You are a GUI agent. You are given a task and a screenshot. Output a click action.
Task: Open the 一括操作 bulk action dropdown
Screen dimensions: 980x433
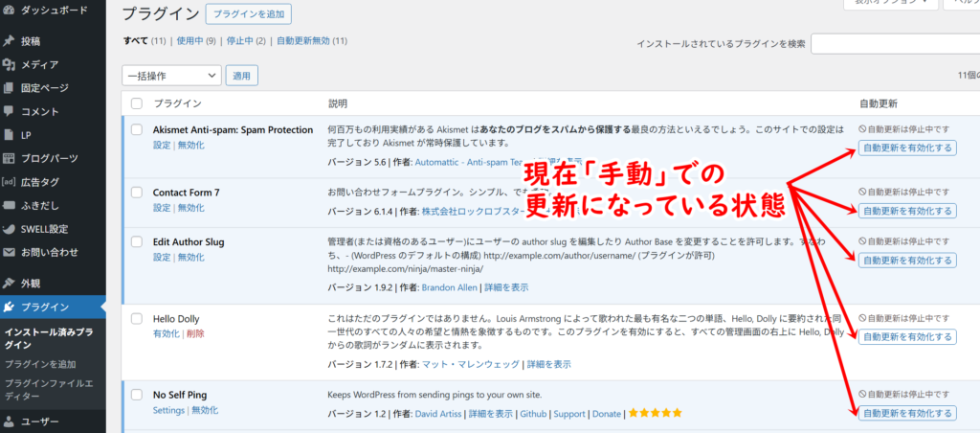(172, 76)
